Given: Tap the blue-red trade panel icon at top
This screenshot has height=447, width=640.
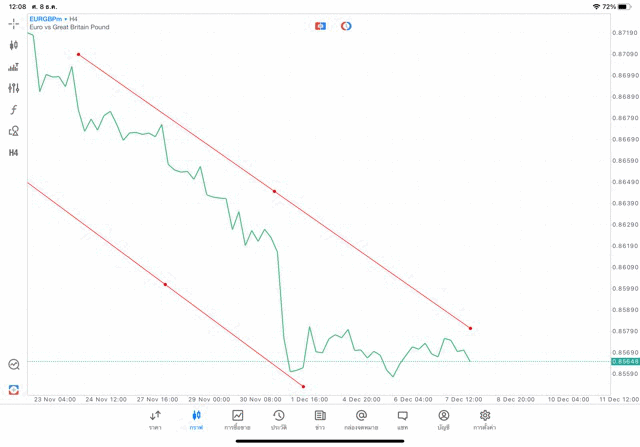Looking at the screenshot, I should pos(320,25).
